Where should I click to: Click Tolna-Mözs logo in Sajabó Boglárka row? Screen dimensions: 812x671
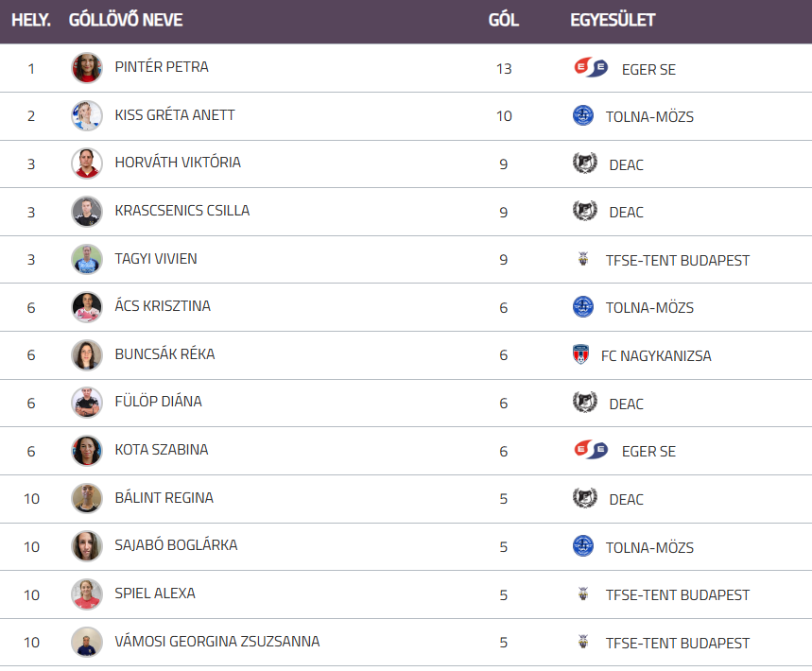click(583, 546)
